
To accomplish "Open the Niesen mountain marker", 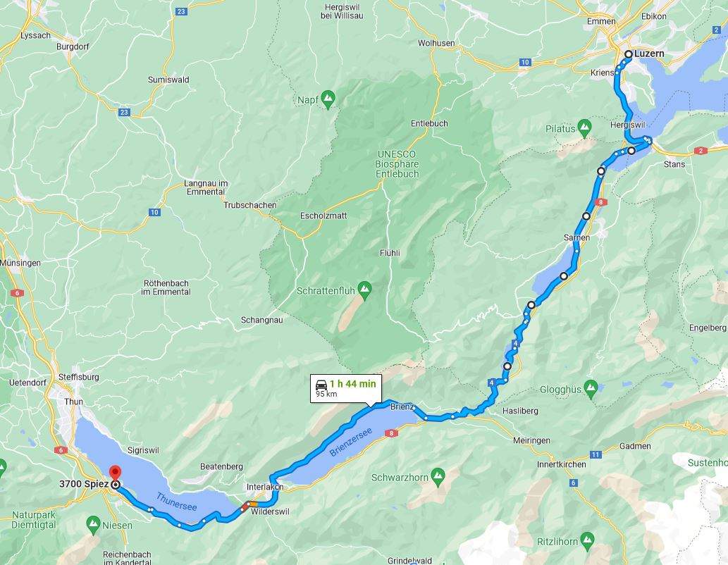I will 93,525.
